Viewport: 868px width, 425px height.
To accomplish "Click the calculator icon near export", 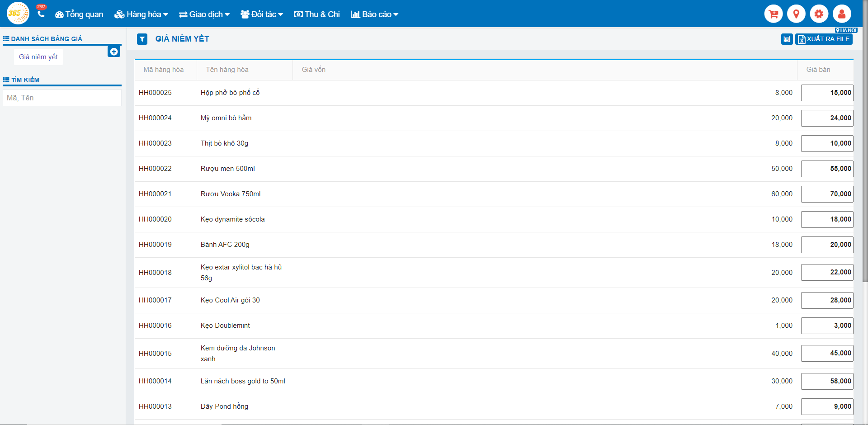I will click(787, 39).
